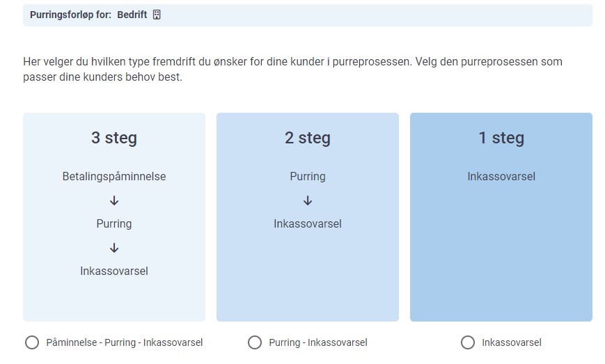605x364 pixels.
Task: Select the Påminnelse - Purring - Inkassovarsel radio button
Action: [32, 342]
